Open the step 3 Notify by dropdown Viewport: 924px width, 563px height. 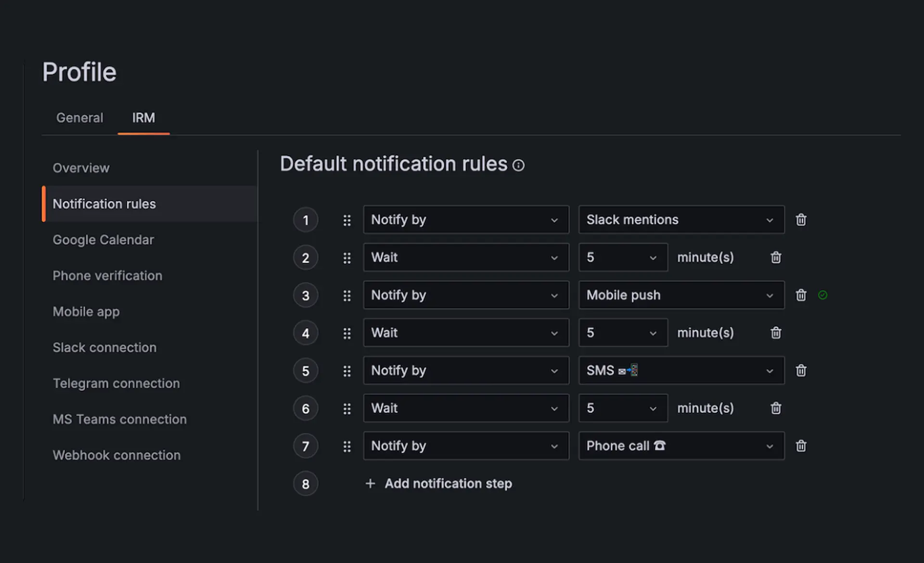click(x=466, y=295)
